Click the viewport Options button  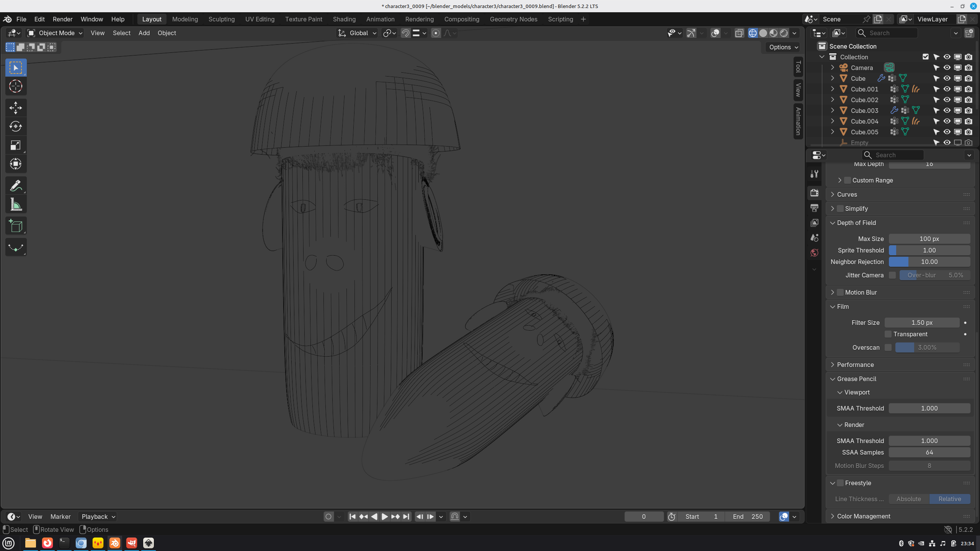[783, 47]
